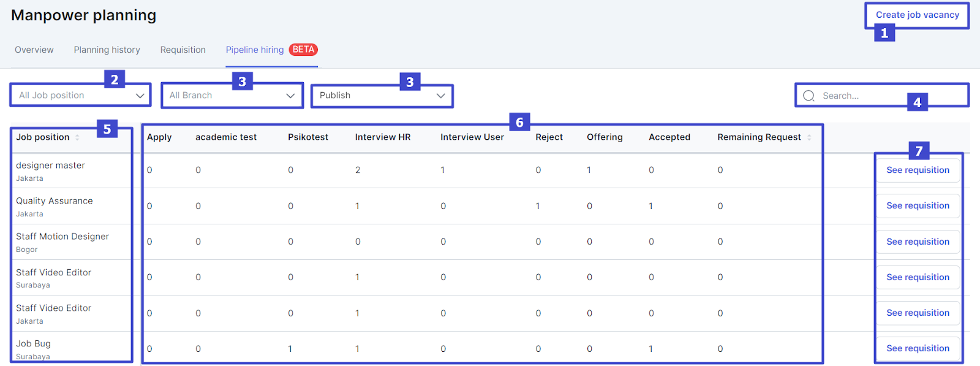Sort by Remaining Request column arrows

[x=809, y=137]
